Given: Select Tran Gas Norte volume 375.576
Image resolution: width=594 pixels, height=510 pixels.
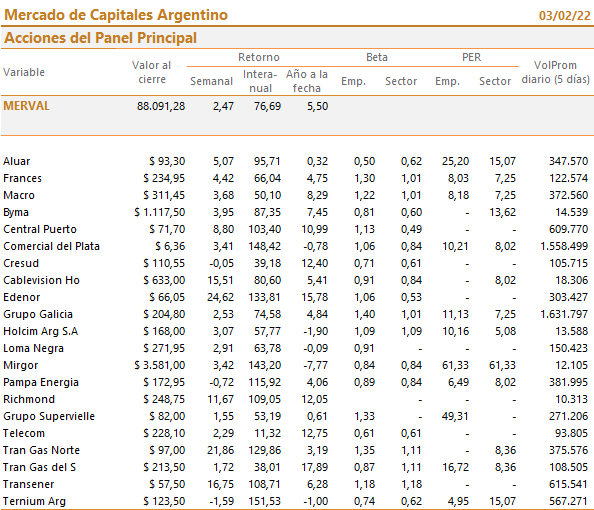Looking at the screenshot, I should pos(569,450).
